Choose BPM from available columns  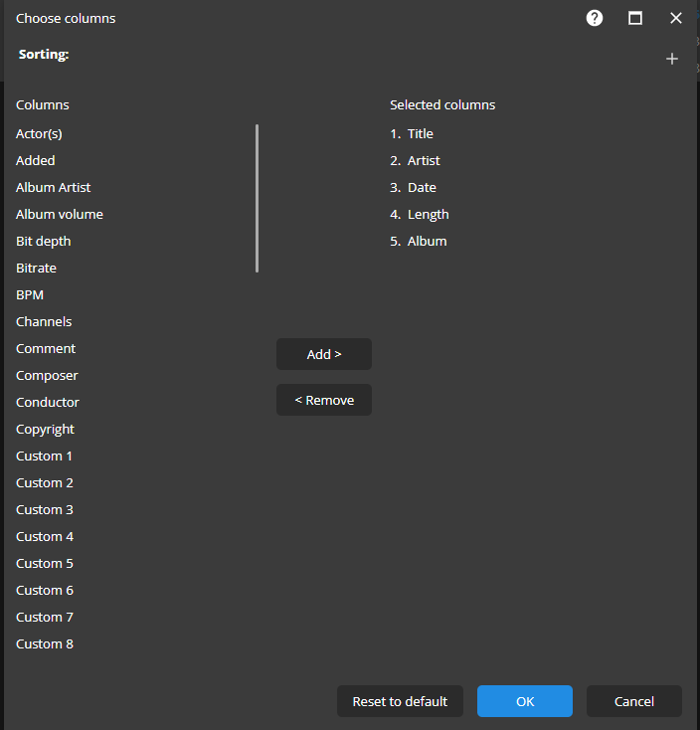pos(30,294)
